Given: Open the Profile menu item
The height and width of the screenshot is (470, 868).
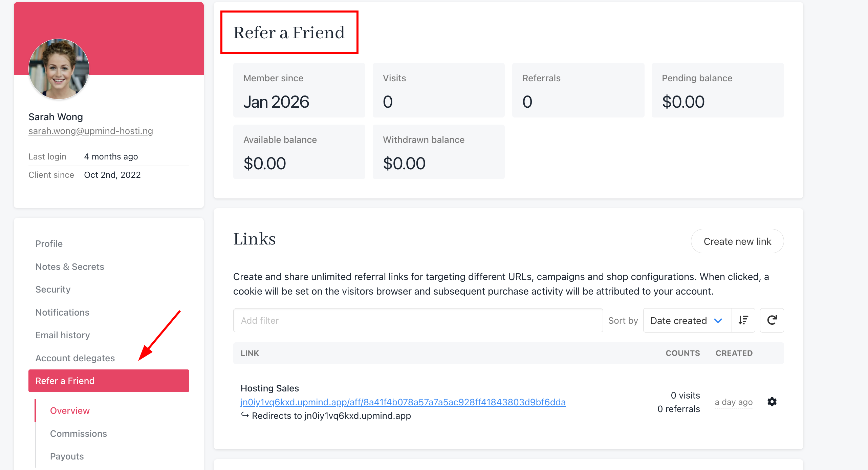Looking at the screenshot, I should (x=49, y=244).
